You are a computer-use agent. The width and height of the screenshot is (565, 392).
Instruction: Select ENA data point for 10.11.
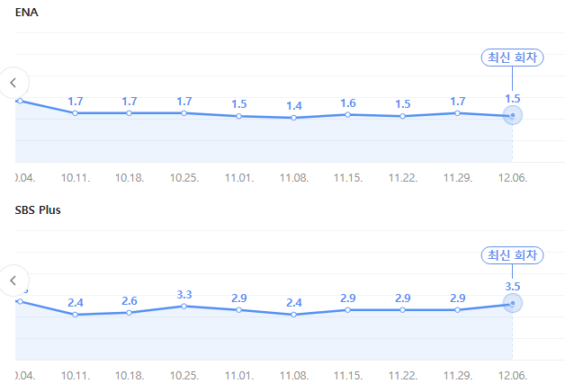pyautogui.click(x=75, y=113)
